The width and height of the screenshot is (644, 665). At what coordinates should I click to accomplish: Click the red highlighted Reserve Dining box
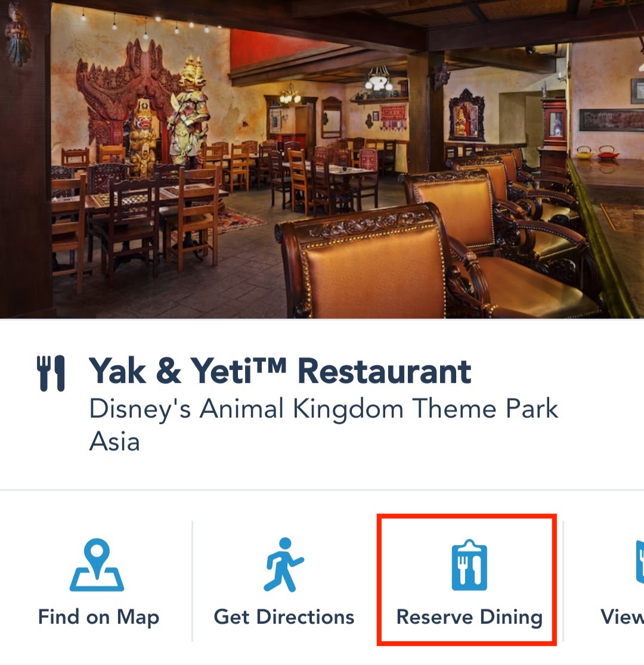point(466,579)
